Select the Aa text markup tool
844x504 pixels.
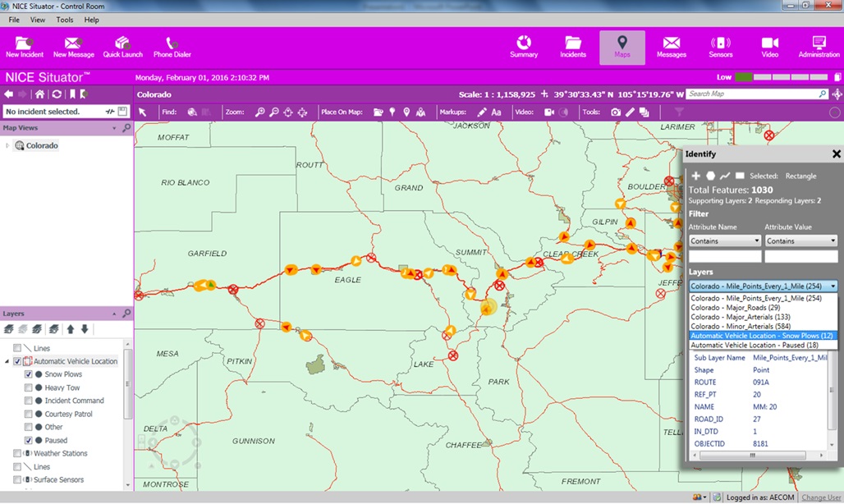pos(496,112)
